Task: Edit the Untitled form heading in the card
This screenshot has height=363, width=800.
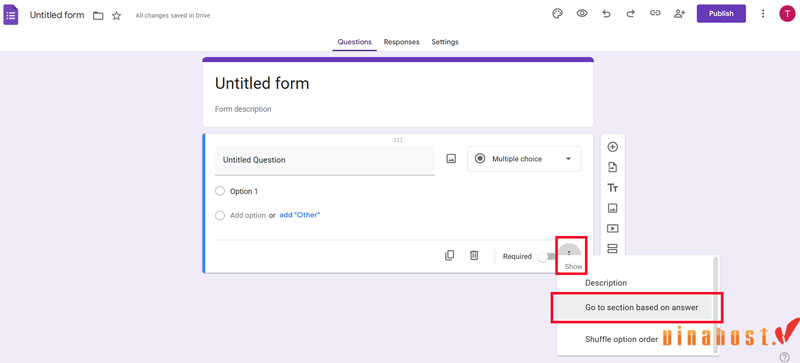Action: [262, 83]
